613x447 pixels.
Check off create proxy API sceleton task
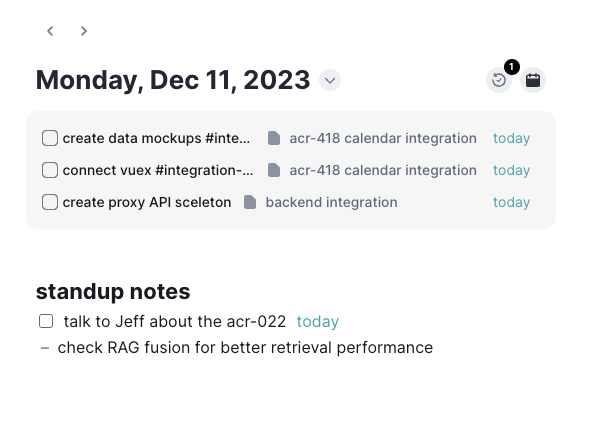(x=50, y=202)
